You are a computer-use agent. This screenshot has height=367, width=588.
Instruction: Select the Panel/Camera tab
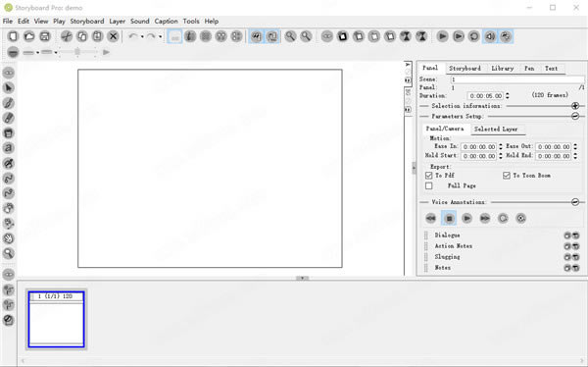[445, 129]
